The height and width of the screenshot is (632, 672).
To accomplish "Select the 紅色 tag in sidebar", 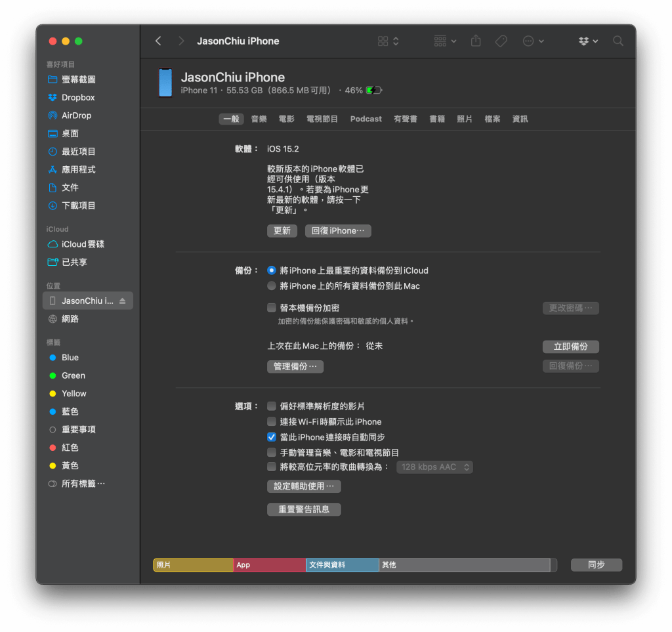I will coord(70,448).
